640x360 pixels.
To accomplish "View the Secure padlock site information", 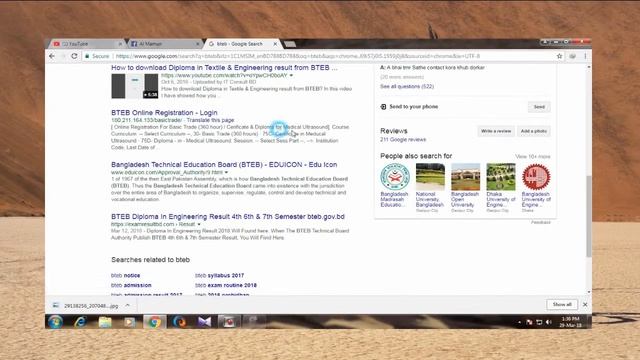I will [x=97, y=56].
